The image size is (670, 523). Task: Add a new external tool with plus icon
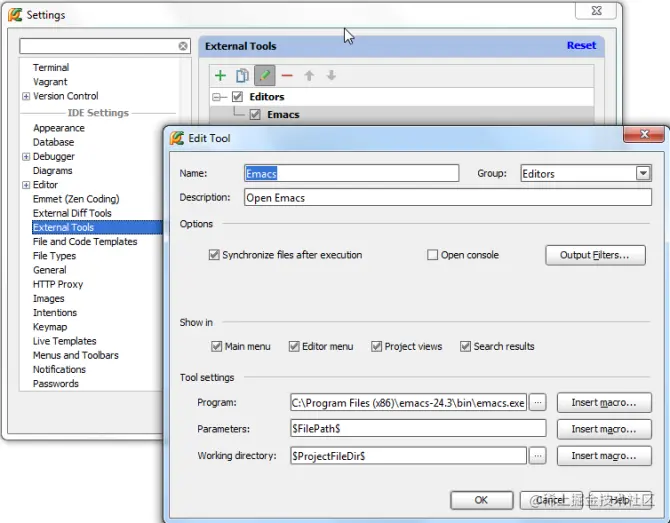pos(220,76)
